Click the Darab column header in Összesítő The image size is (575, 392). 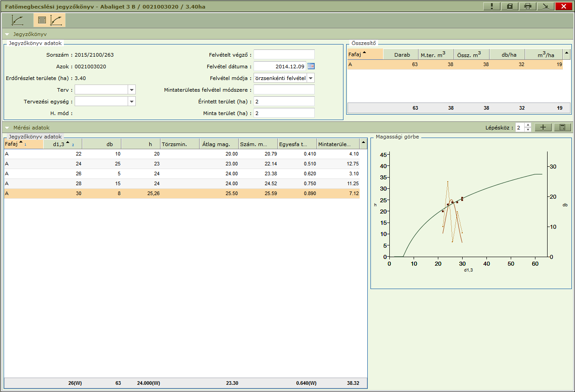tap(401, 54)
